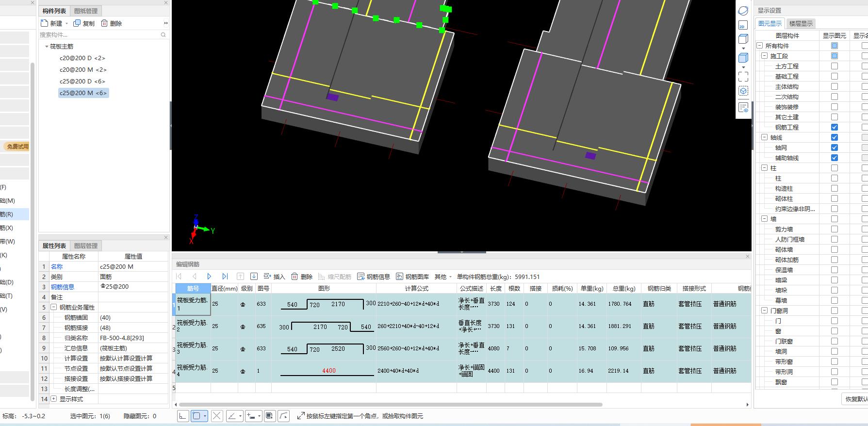Switch to the 构件列表 tab
Screen dimensions: 868x426
(54, 11)
